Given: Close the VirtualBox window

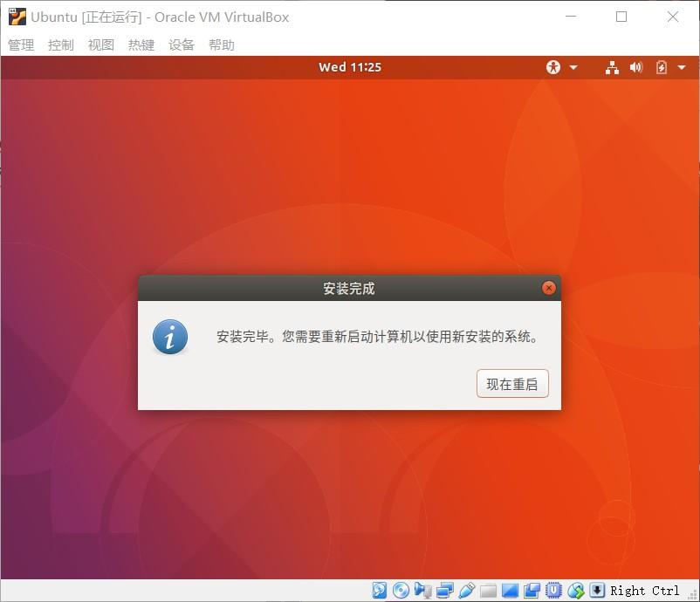Looking at the screenshot, I should [673, 17].
